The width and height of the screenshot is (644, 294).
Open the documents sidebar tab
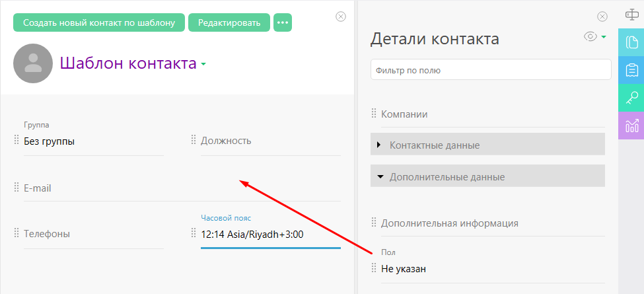click(x=631, y=42)
